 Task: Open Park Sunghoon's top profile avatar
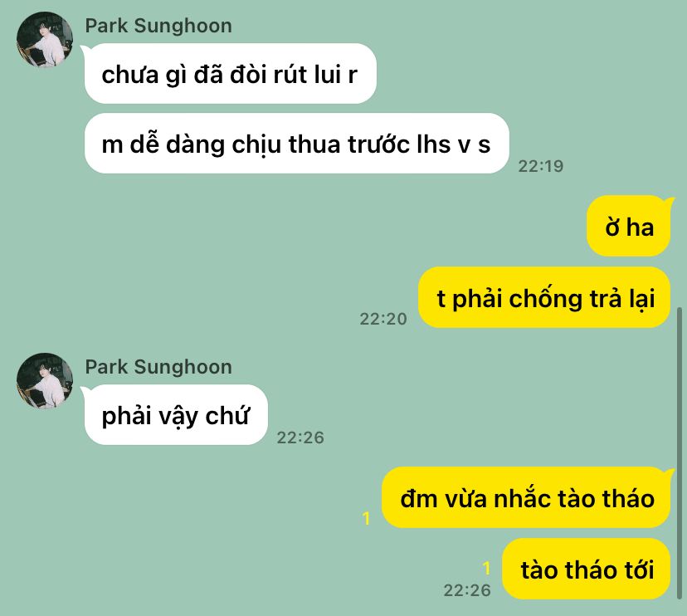coord(45,40)
